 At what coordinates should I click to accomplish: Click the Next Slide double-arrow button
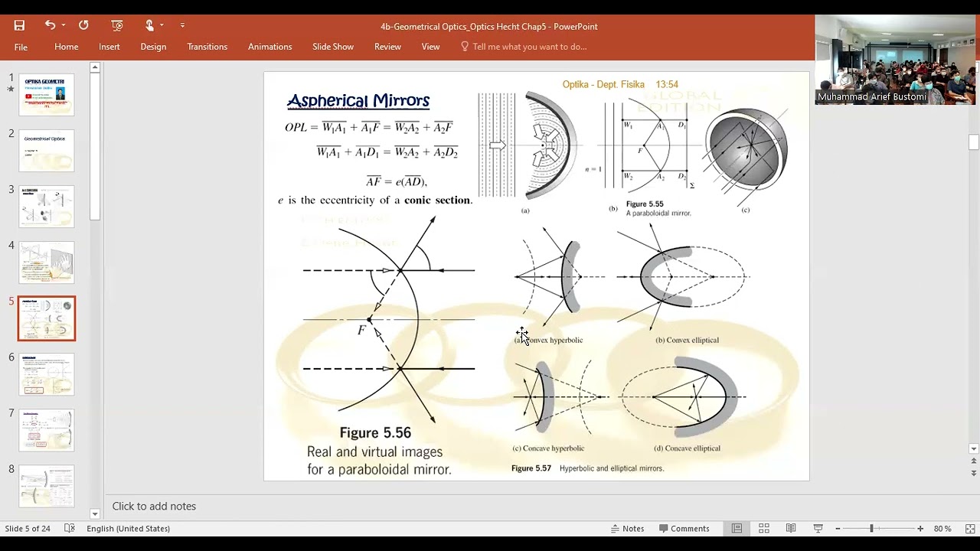point(974,473)
